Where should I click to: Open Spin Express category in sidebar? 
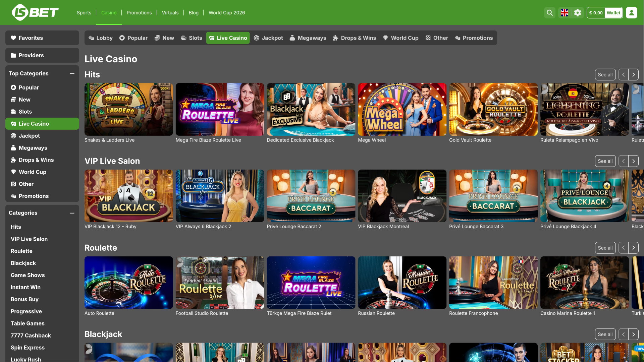click(28, 348)
